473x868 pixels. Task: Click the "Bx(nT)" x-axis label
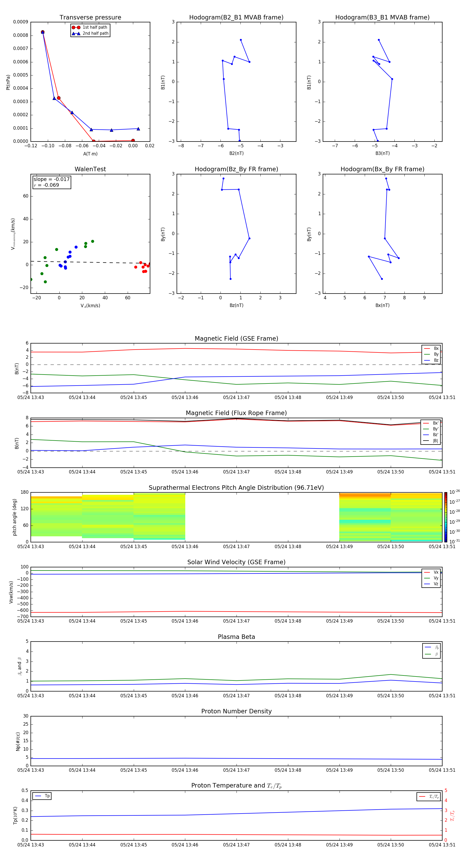coord(382,305)
